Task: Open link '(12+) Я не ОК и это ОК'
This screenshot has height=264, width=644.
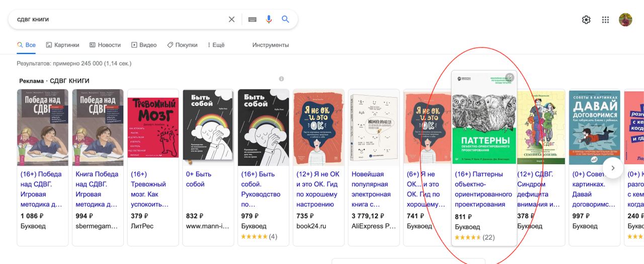Action: tap(318, 189)
